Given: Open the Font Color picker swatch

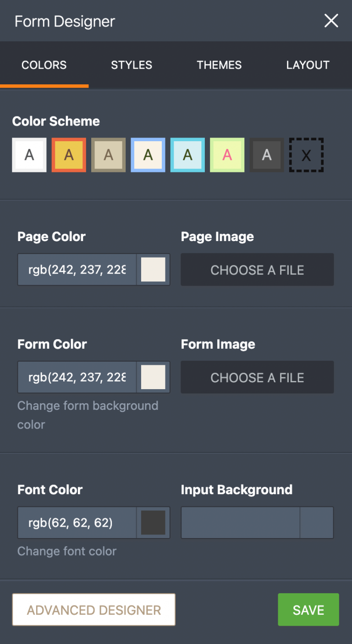Looking at the screenshot, I should tap(154, 523).
